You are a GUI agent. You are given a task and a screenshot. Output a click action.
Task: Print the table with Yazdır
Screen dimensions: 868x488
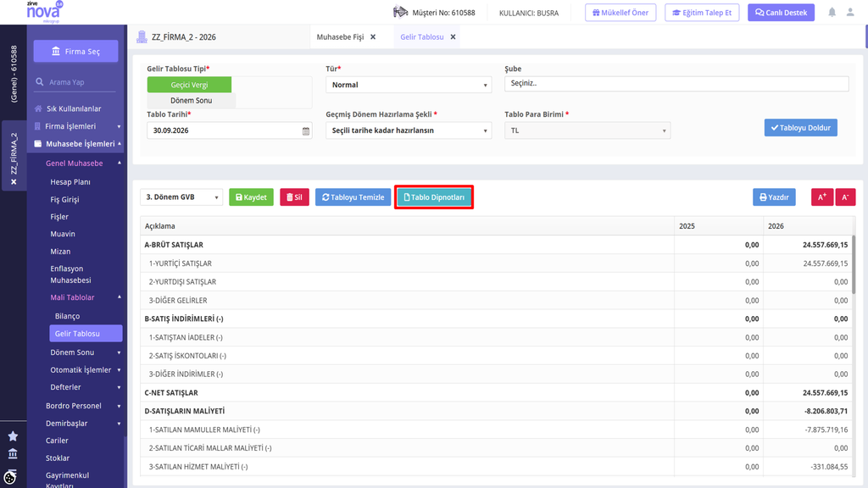774,197
